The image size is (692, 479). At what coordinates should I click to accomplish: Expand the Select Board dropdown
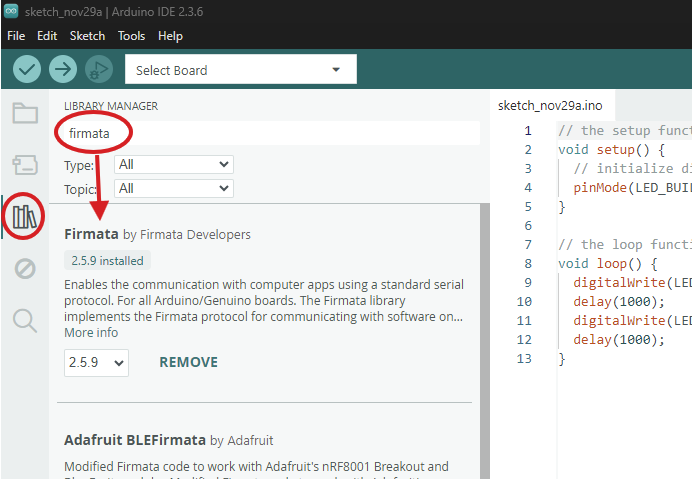[x=240, y=70]
